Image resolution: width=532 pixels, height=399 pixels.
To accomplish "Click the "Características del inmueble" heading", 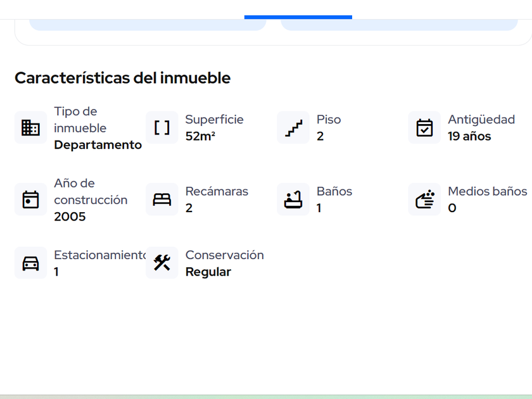I will pyautogui.click(x=122, y=78).
